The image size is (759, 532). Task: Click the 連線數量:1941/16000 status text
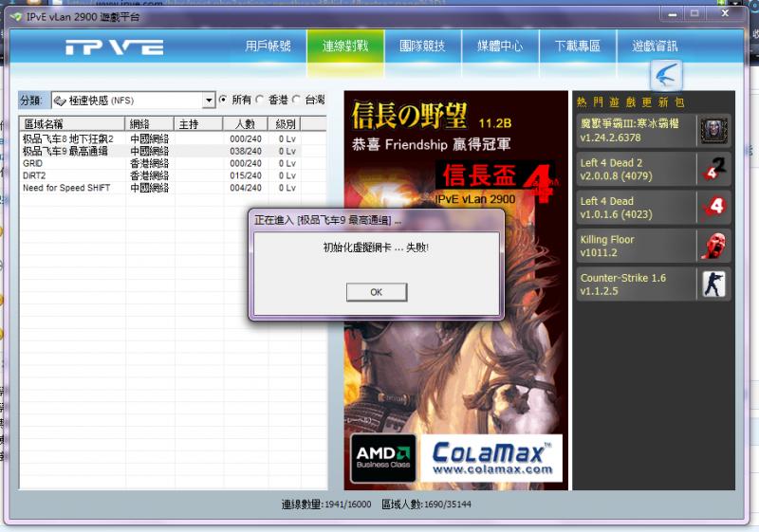click(326, 504)
